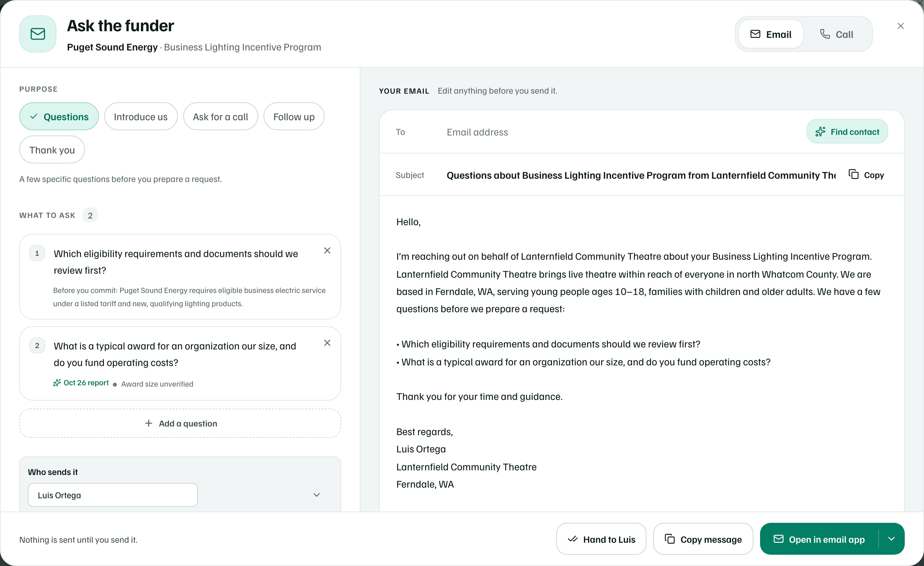The height and width of the screenshot is (566, 924).
Task: Remove the eligibility requirements question
Action: 327,250
